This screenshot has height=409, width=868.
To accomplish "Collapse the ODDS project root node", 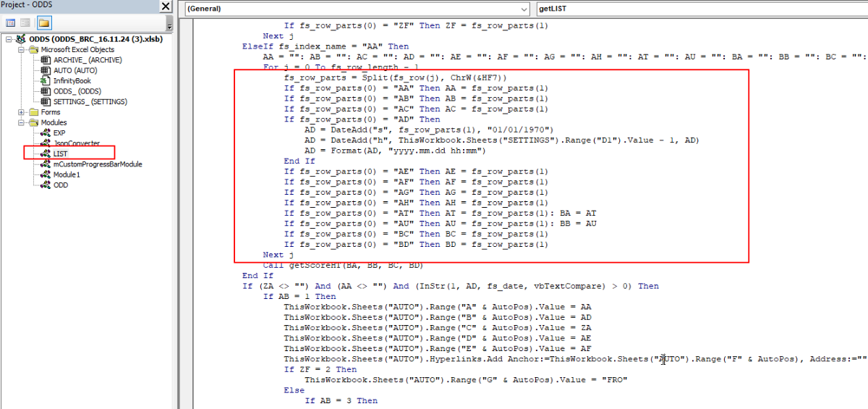I will [9, 39].
